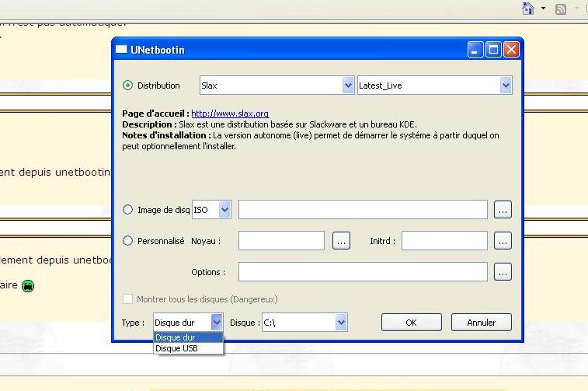The height and width of the screenshot is (391, 588).
Task: Click the "Description :" label
Action: point(149,124)
